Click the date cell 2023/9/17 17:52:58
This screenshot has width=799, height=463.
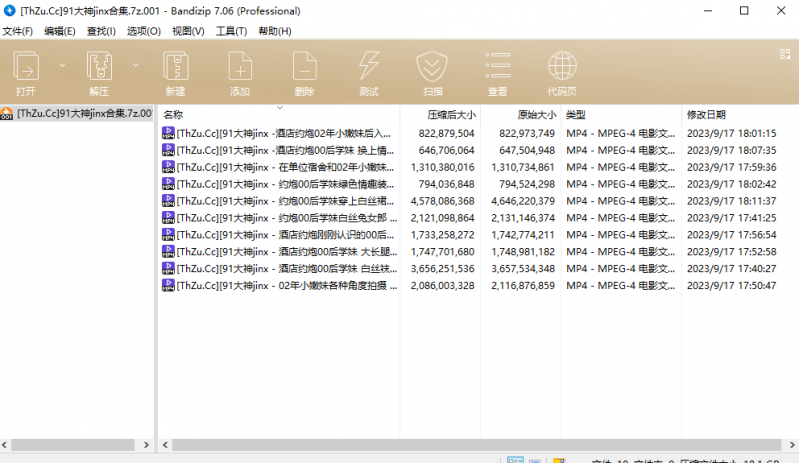click(x=731, y=252)
